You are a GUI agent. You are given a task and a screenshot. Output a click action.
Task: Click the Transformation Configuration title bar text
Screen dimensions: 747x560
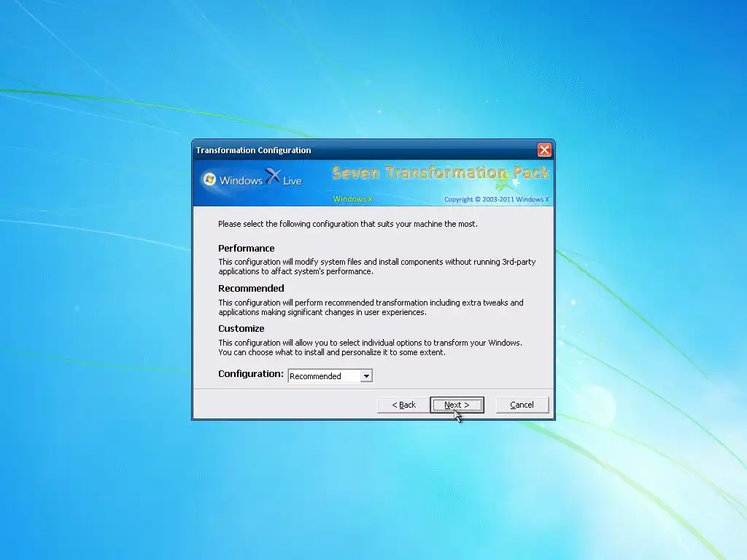(x=253, y=150)
